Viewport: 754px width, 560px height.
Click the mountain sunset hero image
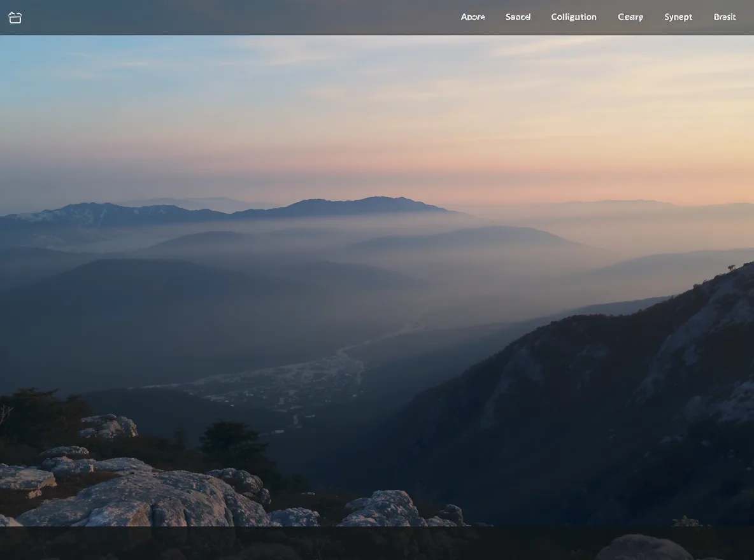(x=377, y=280)
